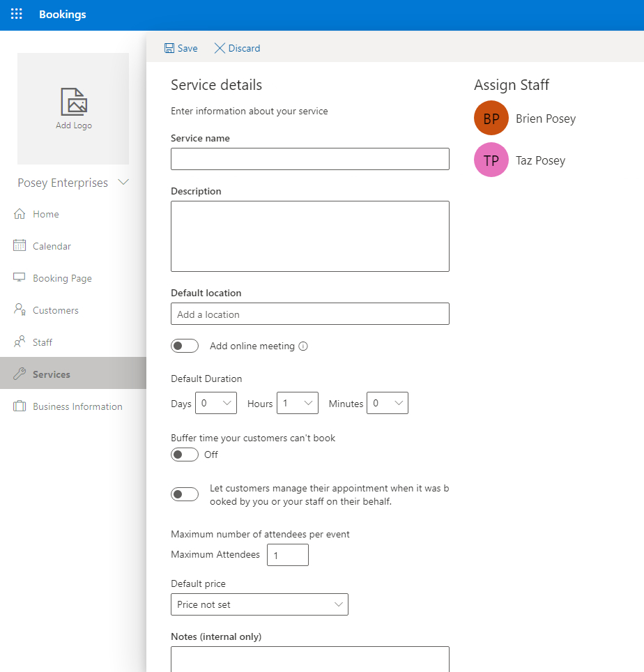Click the Save button text
Viewport: 644px width, 672px height.
[187, 48]
